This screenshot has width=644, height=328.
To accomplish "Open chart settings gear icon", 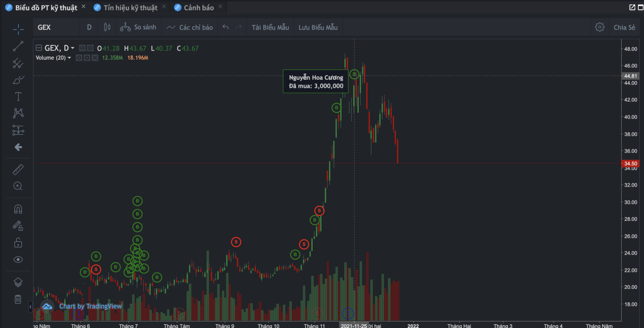I will coord(599,27).
